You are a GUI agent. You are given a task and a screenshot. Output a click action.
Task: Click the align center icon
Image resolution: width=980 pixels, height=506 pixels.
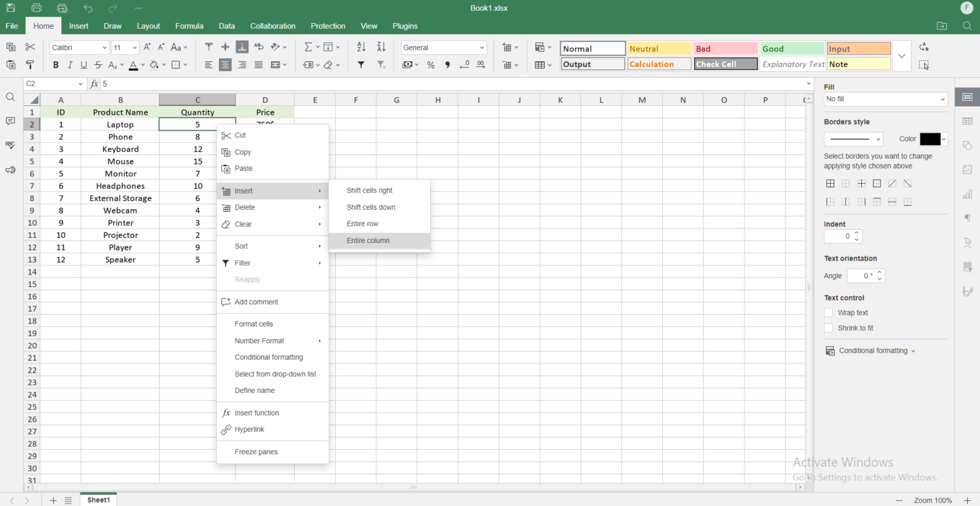click(225, 64)
